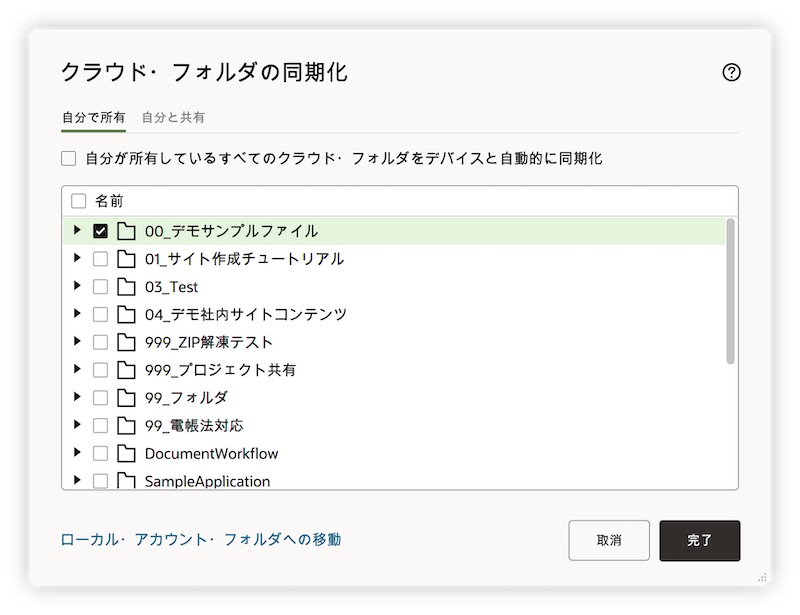This screenshot has width=800, height=615.
Task: Open the ローカル・アカウント・フォルダへの移動 link
Action: pos(201,540)
